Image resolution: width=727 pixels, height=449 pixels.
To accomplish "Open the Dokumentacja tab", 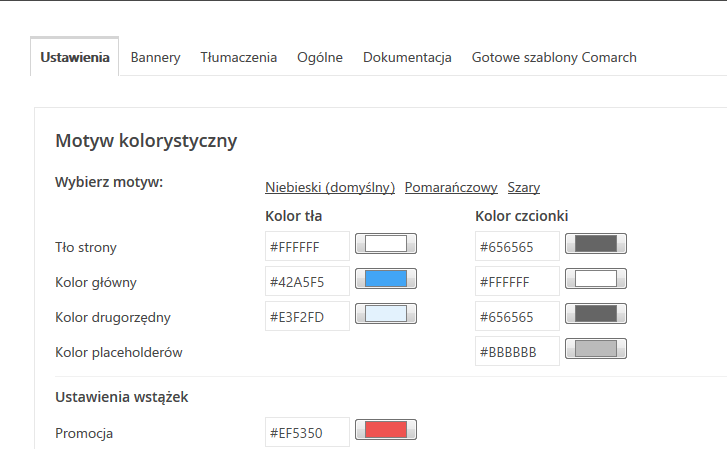I will click(407, 58).
